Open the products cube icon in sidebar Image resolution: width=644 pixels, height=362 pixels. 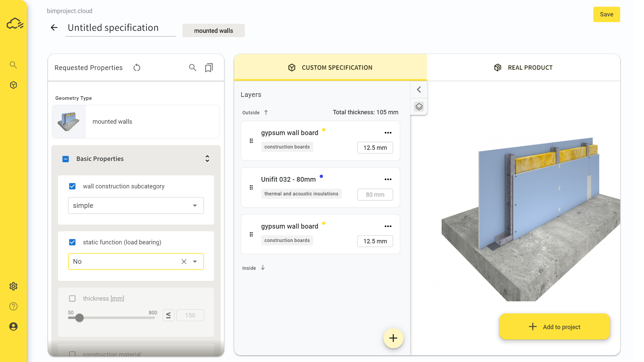click(13, 85)
